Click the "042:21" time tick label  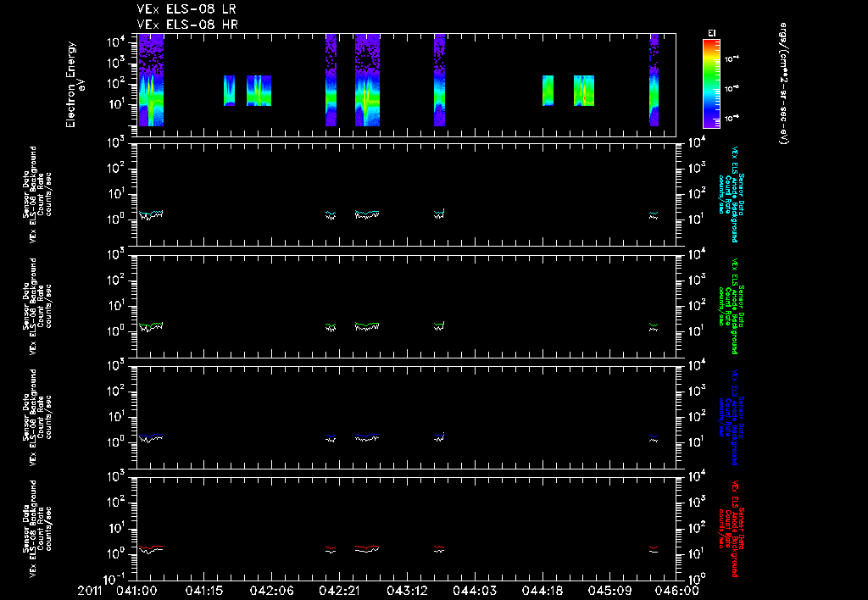339,592
